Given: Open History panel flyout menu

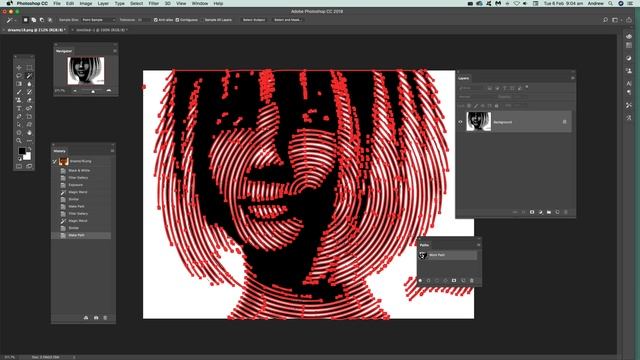Looking at the screenshot, I should point(112,151).
